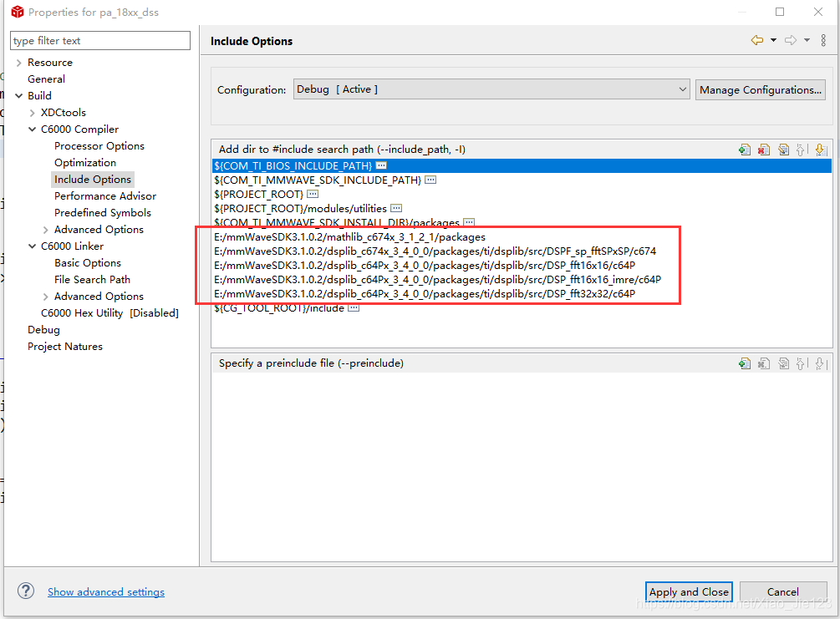
Task: Click Apply and Close button
Action: tap(689, 591)
